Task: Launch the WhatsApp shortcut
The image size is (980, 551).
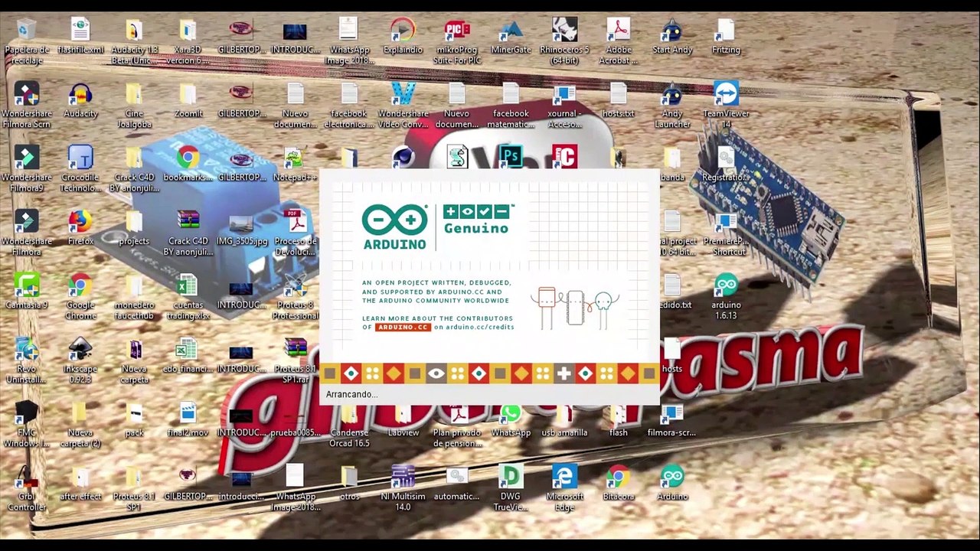Action: pos(511,421)
